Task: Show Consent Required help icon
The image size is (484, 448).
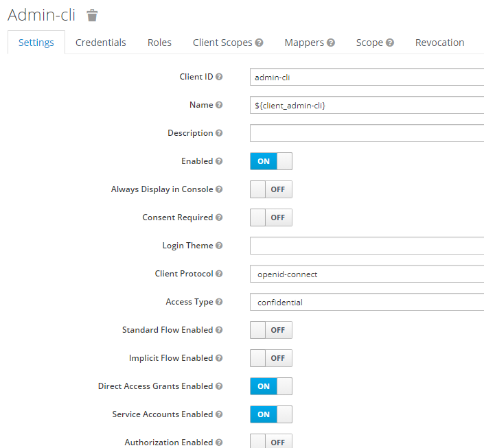Action: click(219, 217)
